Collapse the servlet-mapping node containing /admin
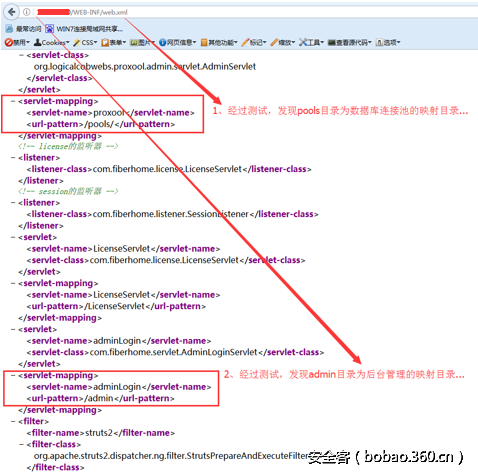The height and width of the screenshot is (475, 478). (13, 375)
